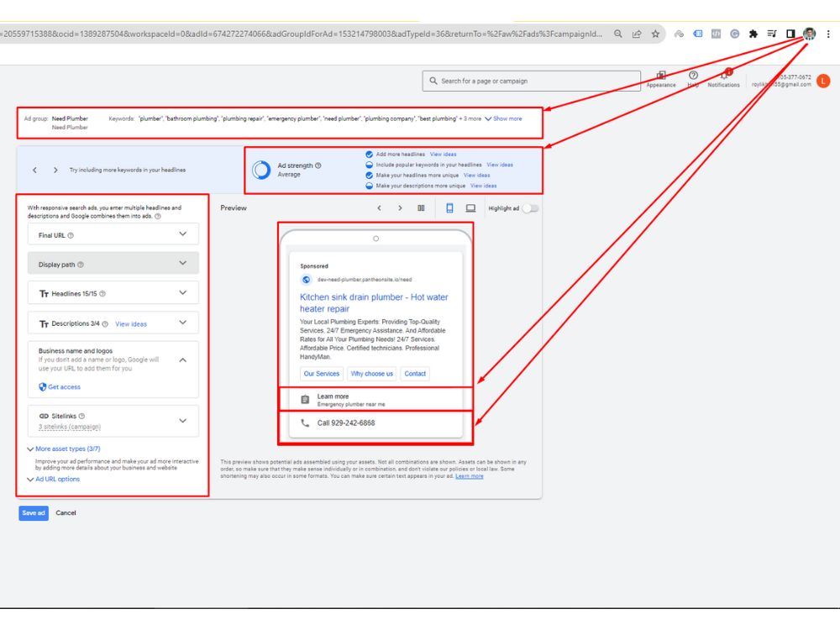Click Why choose us sitelink in preview
The image size is (840, 630).
point(372,374)
